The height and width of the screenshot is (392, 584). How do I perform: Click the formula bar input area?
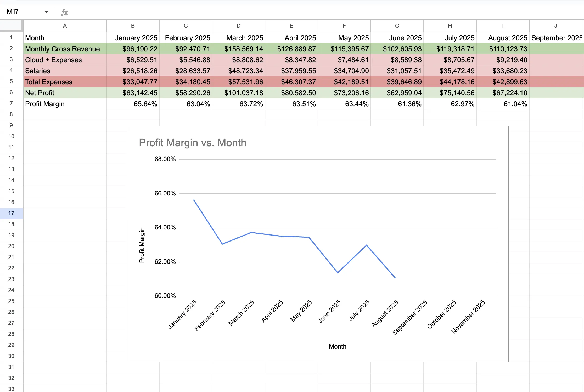pos(314,12)
